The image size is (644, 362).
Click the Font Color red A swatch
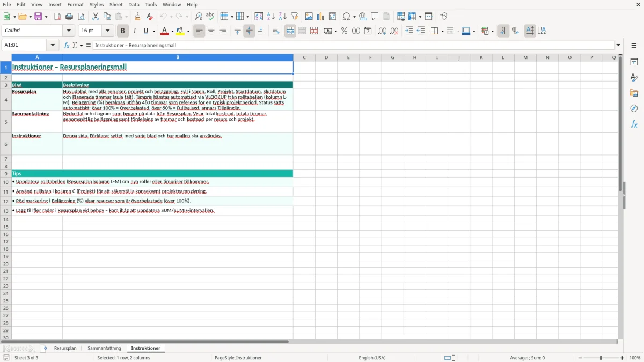pos(165,31)
